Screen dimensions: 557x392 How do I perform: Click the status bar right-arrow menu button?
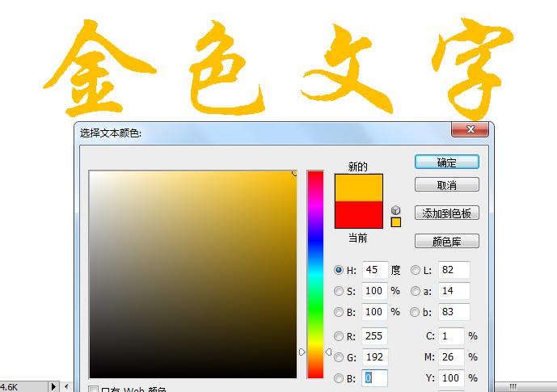(x=53, y=386)
